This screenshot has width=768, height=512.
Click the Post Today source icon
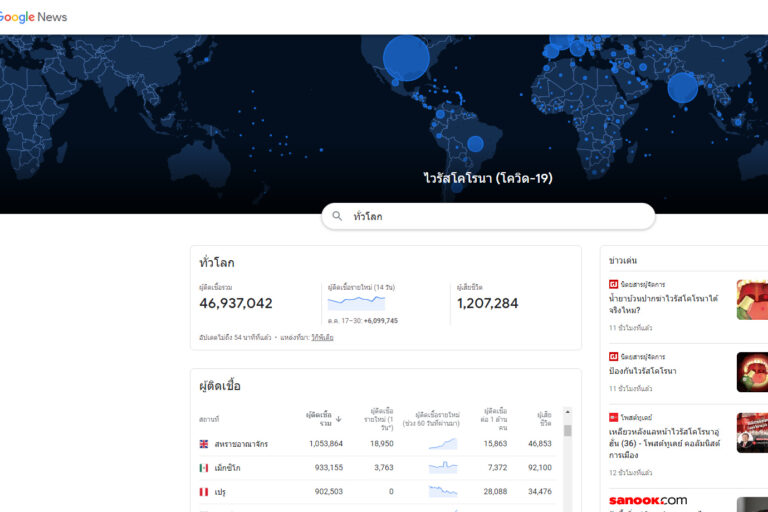coord(614,417)
